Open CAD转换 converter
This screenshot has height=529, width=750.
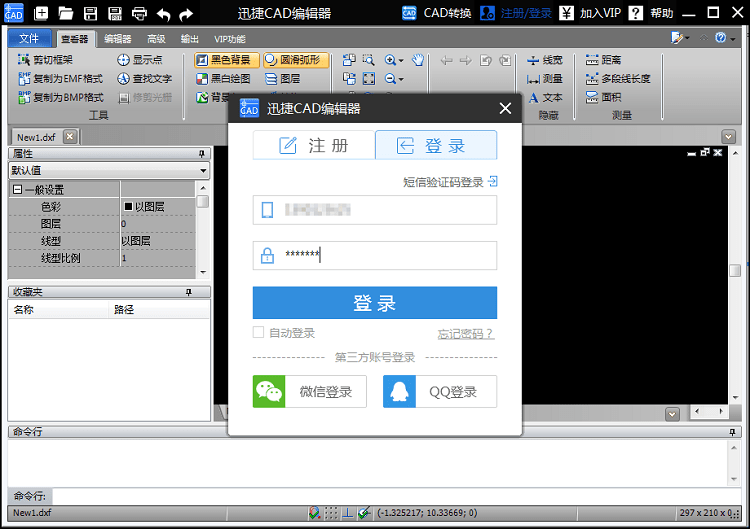pos(437,13)
